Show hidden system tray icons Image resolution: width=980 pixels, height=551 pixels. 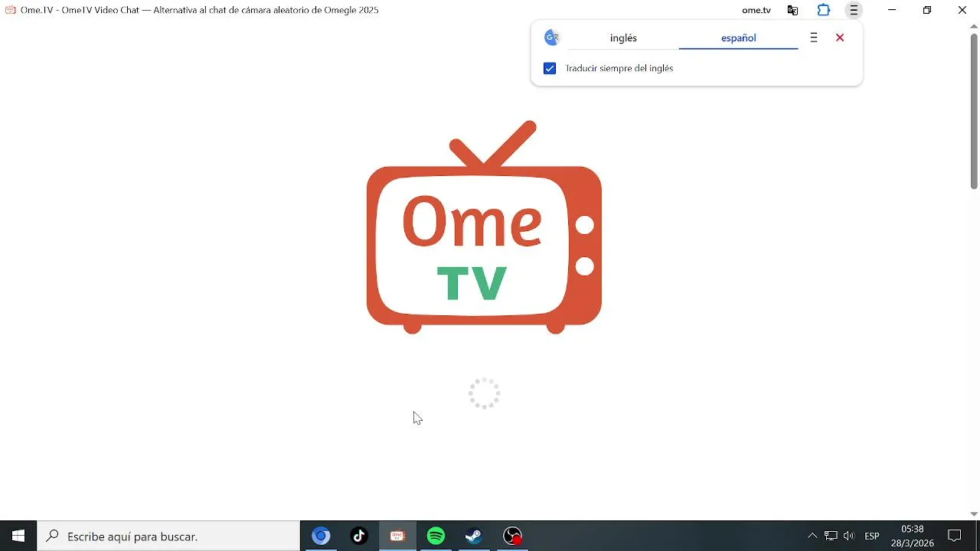(x=812, y=536)
